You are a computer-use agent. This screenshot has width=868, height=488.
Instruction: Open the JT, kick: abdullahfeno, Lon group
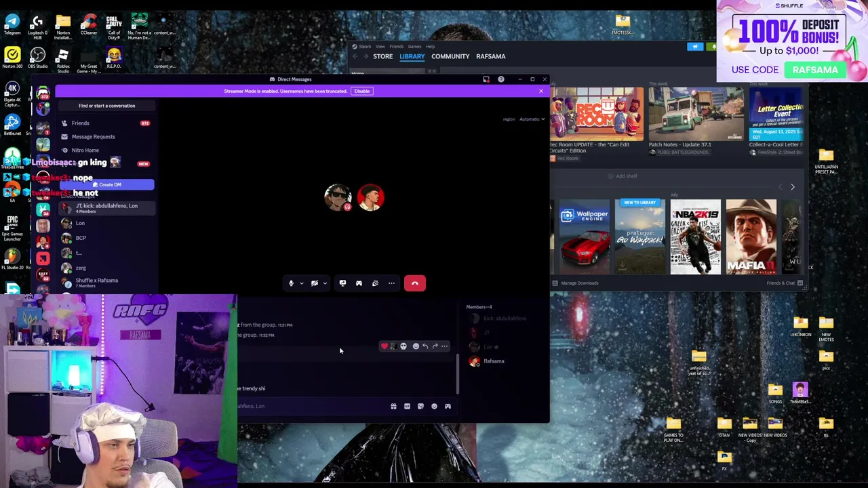pos(106,208)
